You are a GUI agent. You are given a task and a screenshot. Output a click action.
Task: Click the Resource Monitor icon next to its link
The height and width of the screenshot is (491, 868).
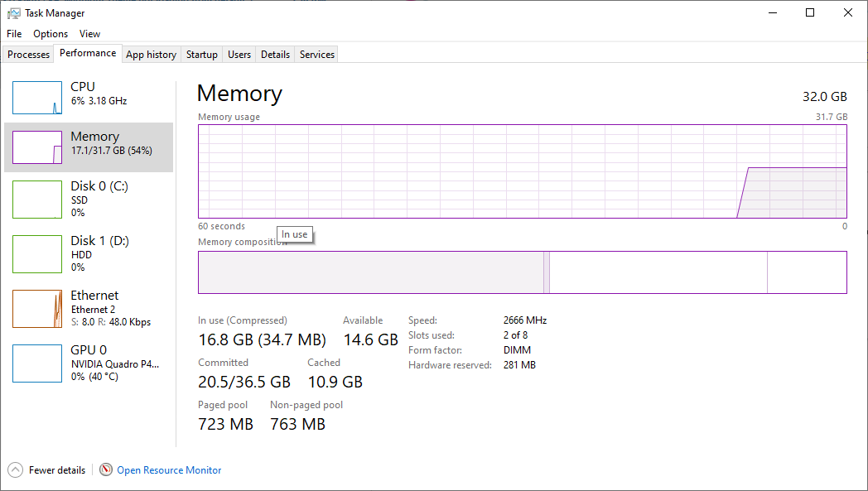[x=105, y=469]
